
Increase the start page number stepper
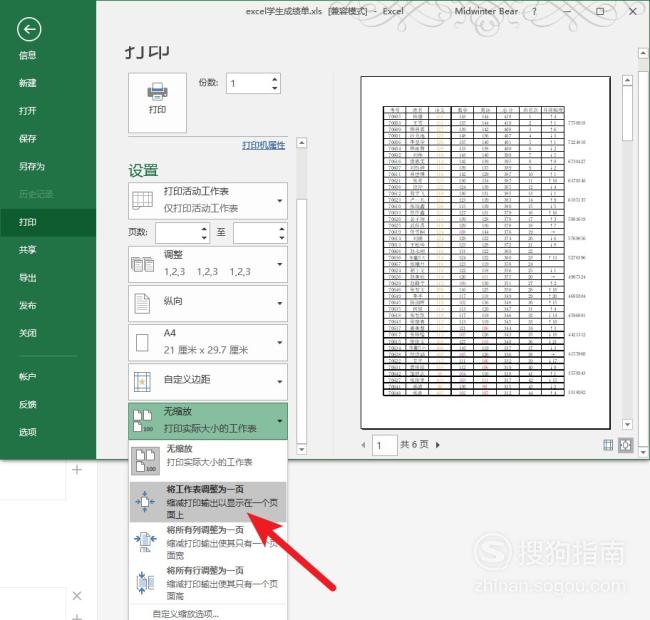204,229
